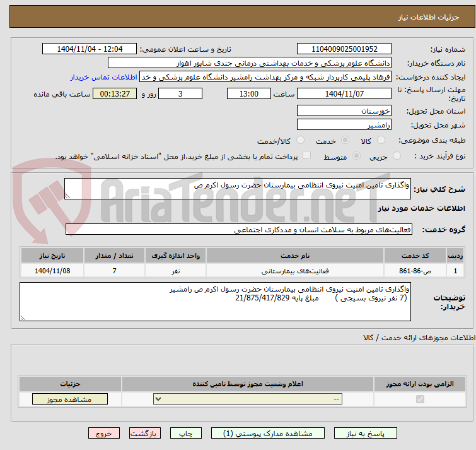
Task: Click the چاپ print button
Action: pyautogui.click(x=186, y=433)
